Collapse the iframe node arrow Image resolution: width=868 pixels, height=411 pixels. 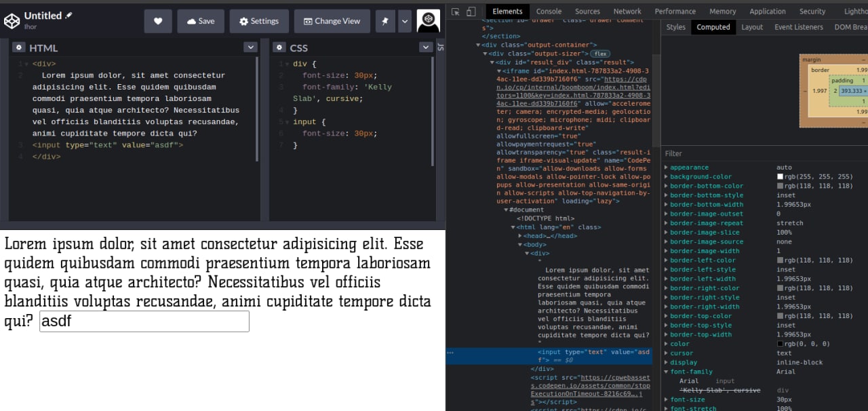point(499,71)
